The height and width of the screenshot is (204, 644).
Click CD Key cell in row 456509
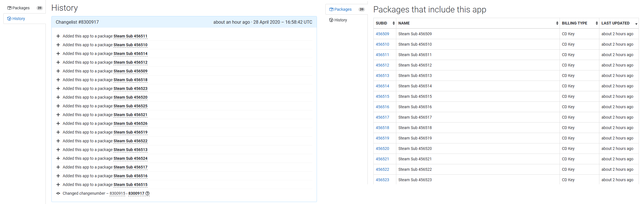(x=580, y=34)
